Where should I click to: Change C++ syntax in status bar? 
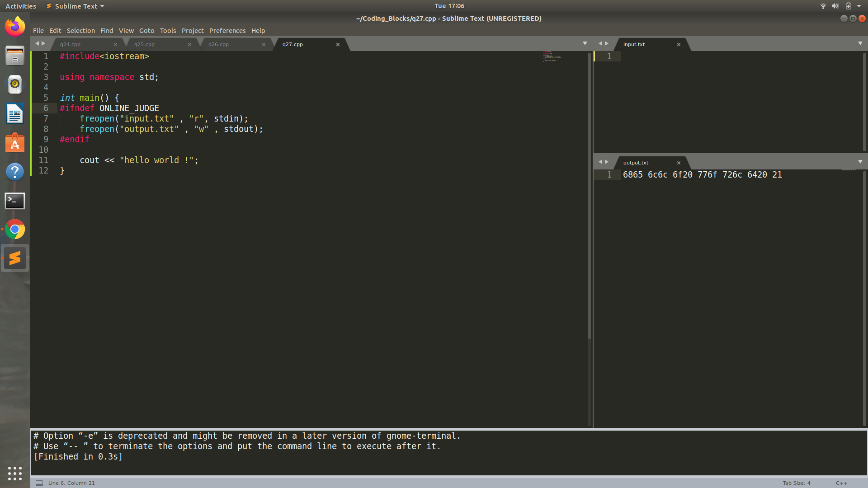click(x=841, y=483)
